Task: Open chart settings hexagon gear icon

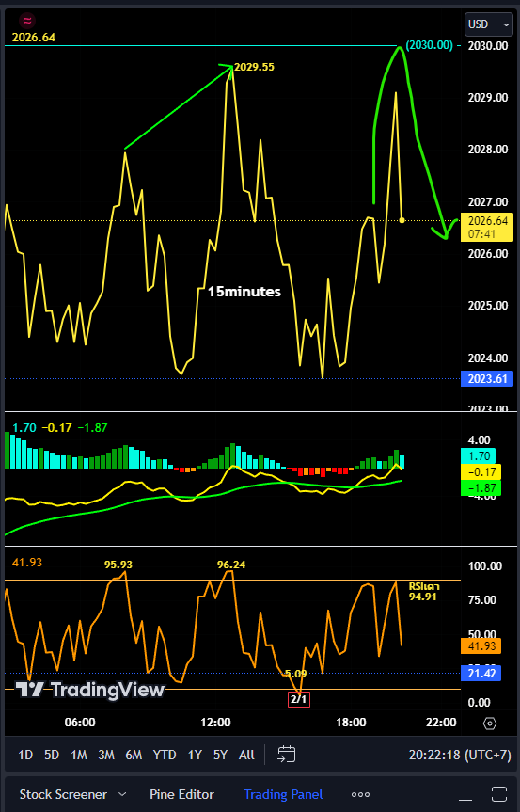Action: pyautogui.click(x=490, y=723)
